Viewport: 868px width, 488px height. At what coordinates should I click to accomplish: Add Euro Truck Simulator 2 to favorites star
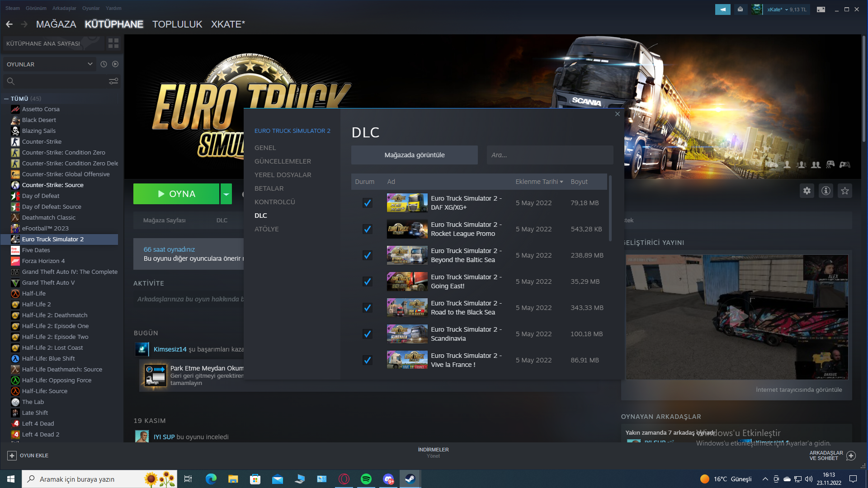845,191
